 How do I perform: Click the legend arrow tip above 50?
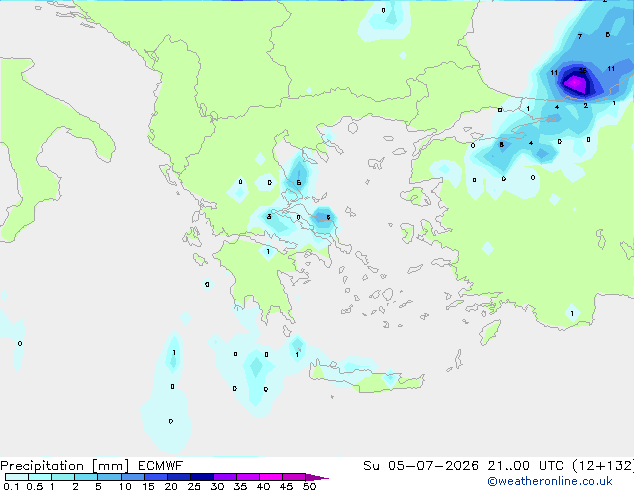(x=317, y=477)
